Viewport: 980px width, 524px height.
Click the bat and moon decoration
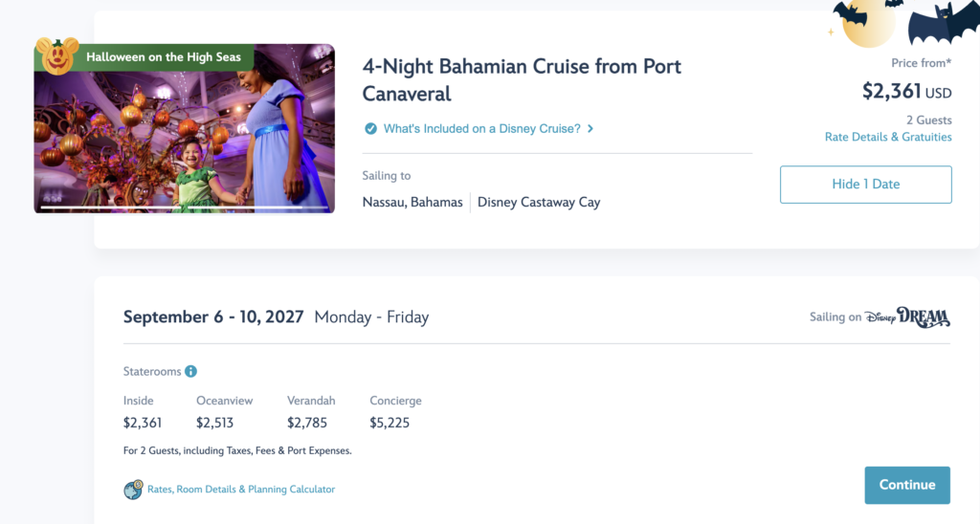tap(903, 23)
